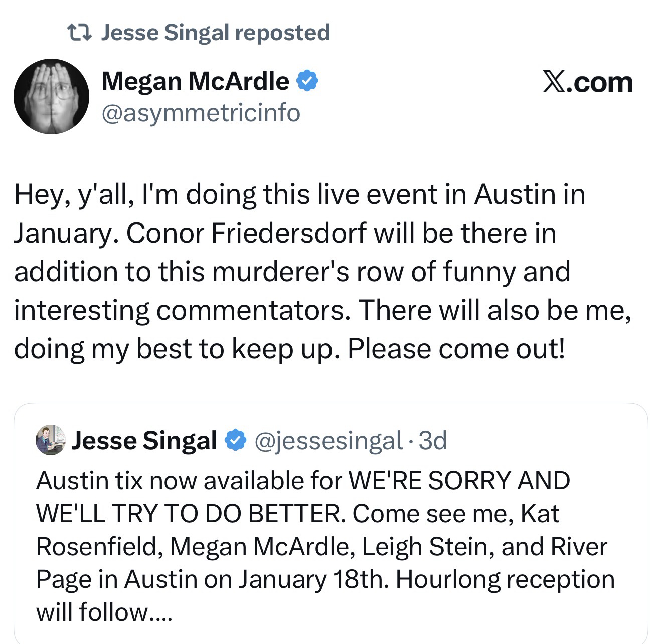Image resolution: width=662 pixels, height=644 pixels.
Task: Click the repost arrows icon above the tweet
Action: coord(79,33)
